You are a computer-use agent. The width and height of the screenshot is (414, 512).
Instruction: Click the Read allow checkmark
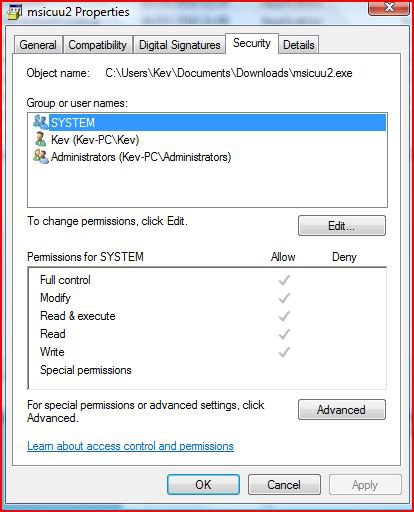[x=284, y=334]
